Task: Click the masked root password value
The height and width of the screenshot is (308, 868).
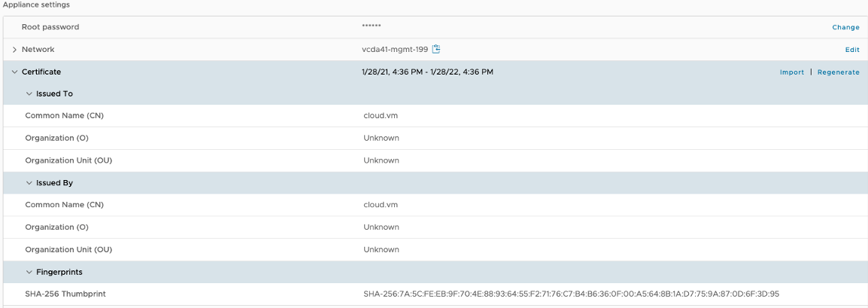Action: click(x=372, y=26)
